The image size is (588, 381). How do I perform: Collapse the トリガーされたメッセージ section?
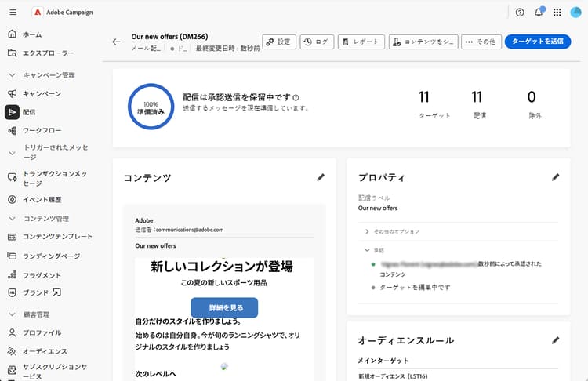click(x=12, y=153)
